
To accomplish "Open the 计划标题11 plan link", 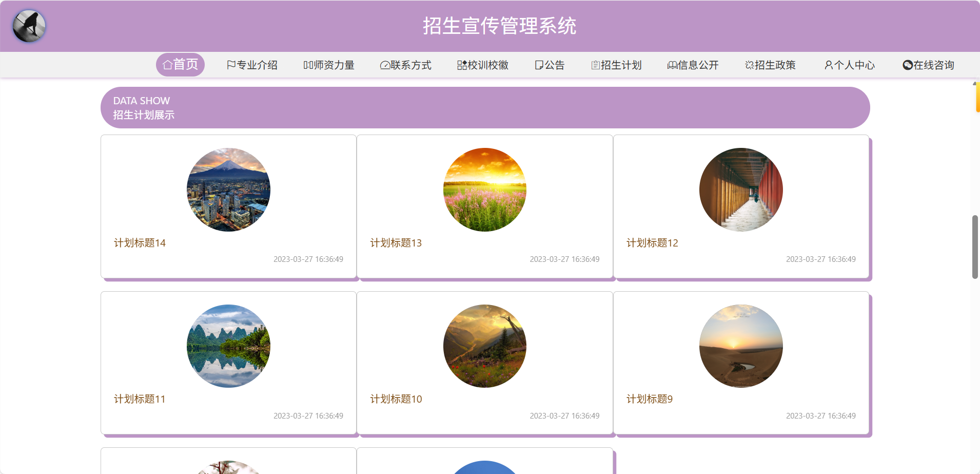I will (140, 399).
